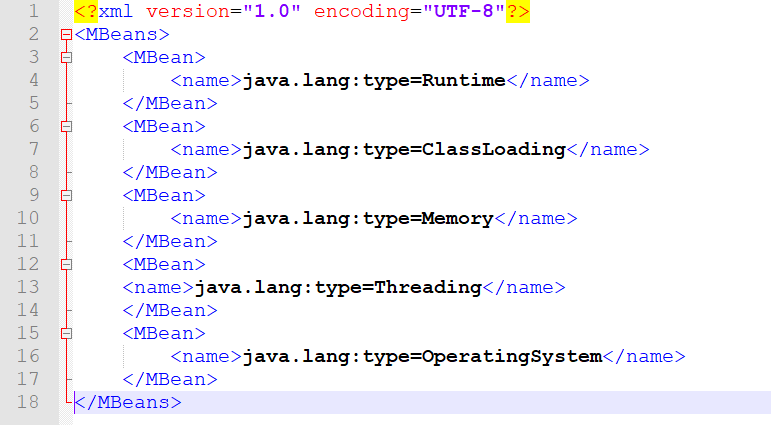The height and width of the screenshot is (425, 771).
Task: Collapse the MBean fold on line 15
Action: click(66, 334)
